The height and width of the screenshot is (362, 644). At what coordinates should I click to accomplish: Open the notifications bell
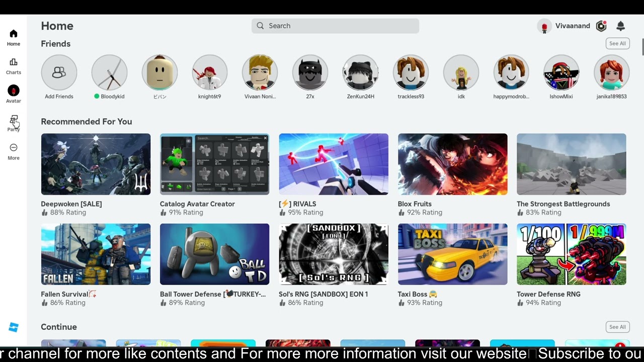tap(621, 26)
